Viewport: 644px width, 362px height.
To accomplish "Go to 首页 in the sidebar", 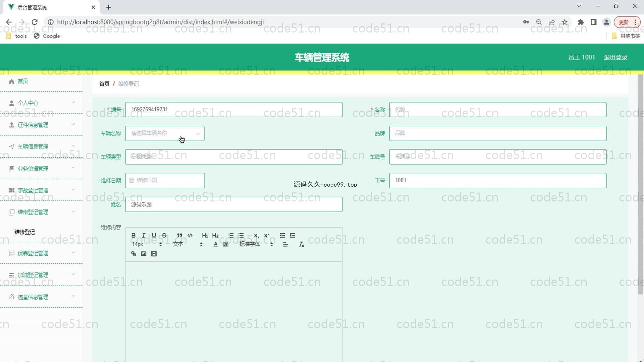I will pyautogui.click(x=41, y=81).
